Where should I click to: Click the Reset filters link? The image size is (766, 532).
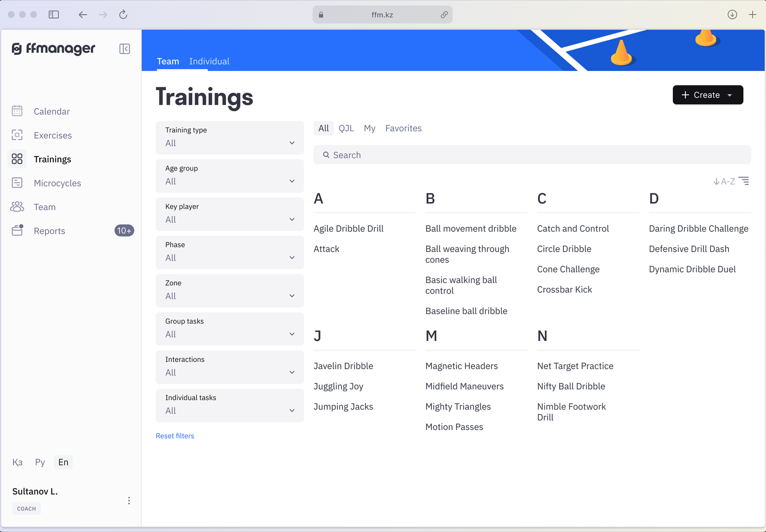pos(175,436)
